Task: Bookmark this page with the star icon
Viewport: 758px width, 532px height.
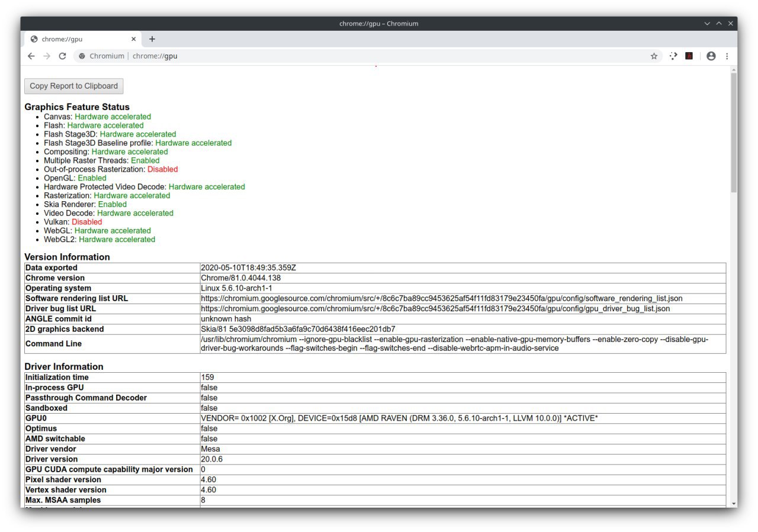Action: (x=654, y=56)
